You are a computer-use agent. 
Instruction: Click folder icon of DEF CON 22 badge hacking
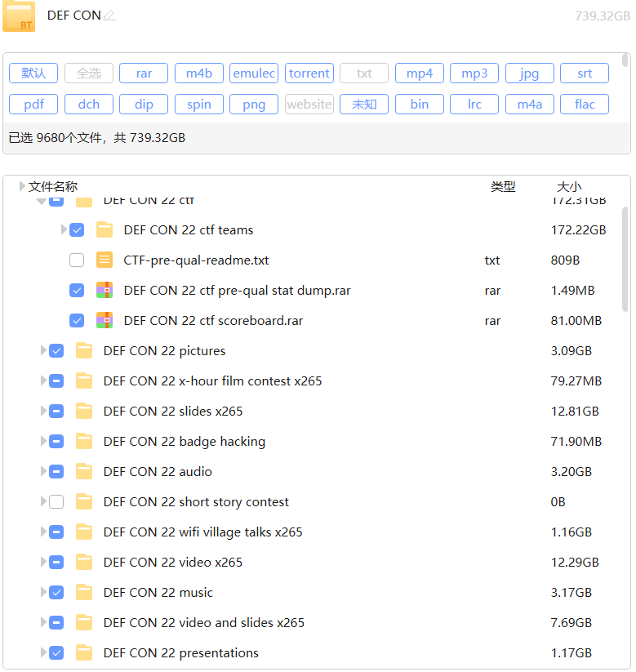click(84, 441)
